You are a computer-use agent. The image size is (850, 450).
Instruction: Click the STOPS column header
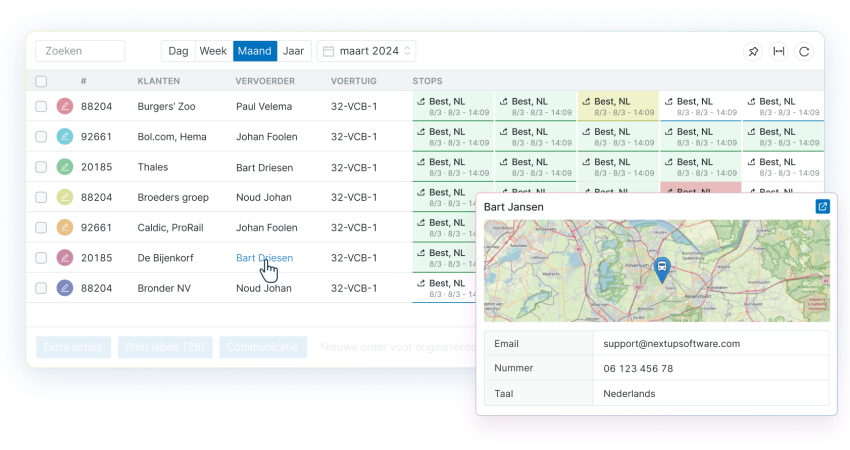[x=427, y=81]
